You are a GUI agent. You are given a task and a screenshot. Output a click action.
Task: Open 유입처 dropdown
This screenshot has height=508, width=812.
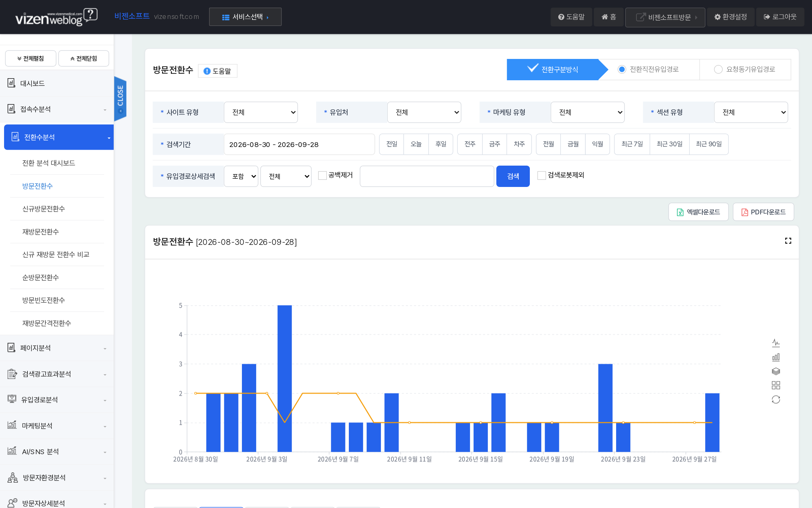pyautogui.click(x=424, y=112)
